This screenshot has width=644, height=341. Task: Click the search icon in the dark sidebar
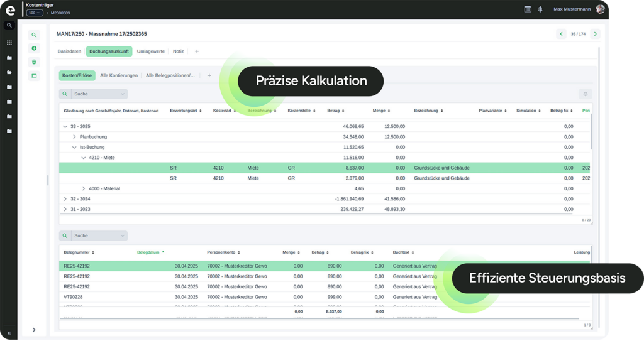(9, 26)
